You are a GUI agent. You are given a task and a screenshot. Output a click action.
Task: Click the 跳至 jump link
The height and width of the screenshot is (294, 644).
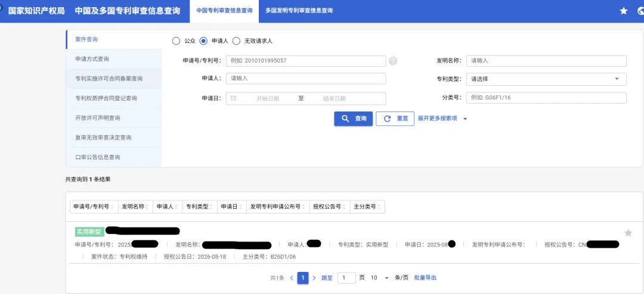coord(327,278)
